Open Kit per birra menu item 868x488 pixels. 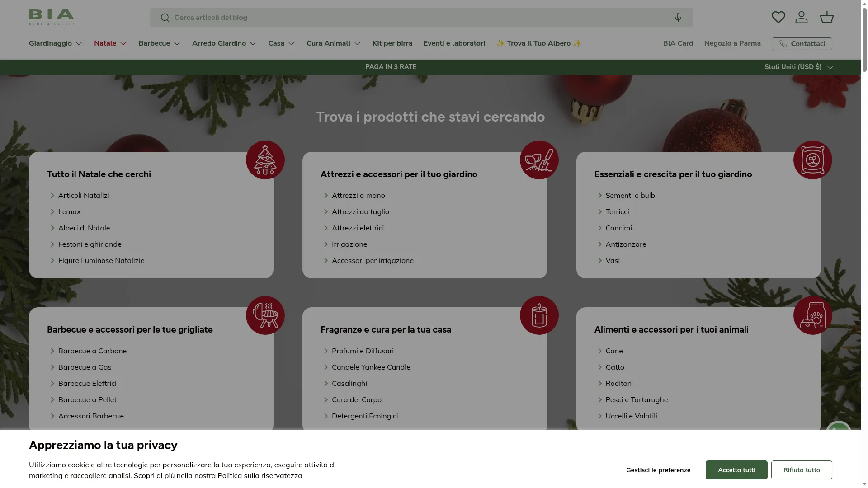click(x=392, y=43)
